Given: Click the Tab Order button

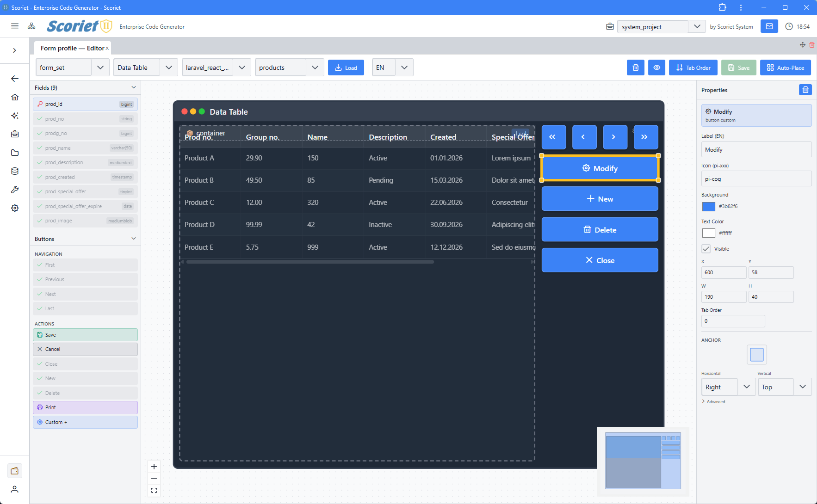Looking at the screenshot, I should click(693, 68).
